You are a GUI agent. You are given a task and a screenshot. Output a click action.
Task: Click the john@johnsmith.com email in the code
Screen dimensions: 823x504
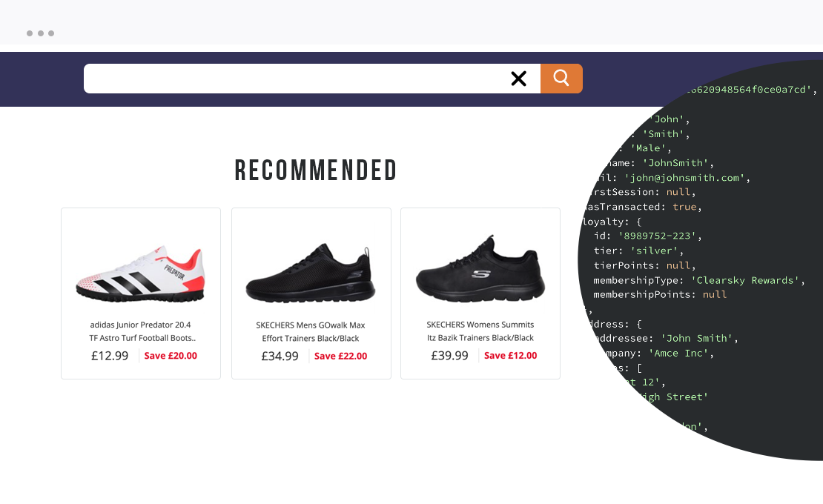[684, 178]
